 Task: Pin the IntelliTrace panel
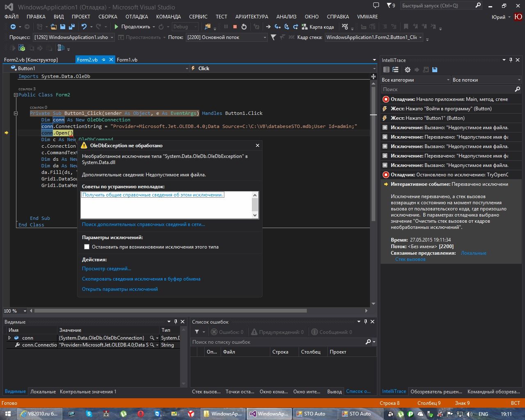(x=511, y=60)
